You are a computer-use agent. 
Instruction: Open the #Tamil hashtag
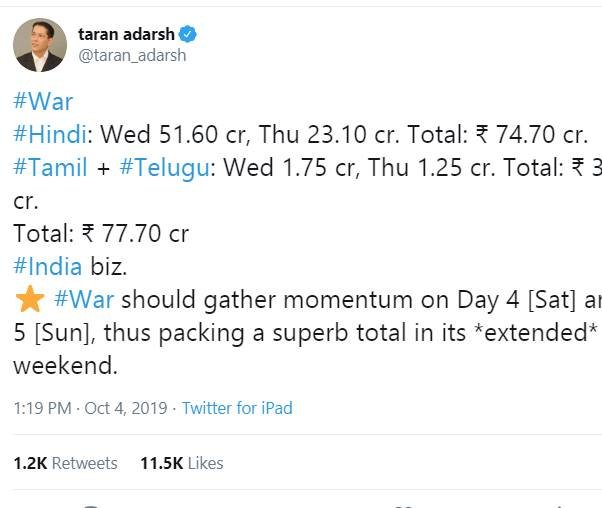coord(51,168)
